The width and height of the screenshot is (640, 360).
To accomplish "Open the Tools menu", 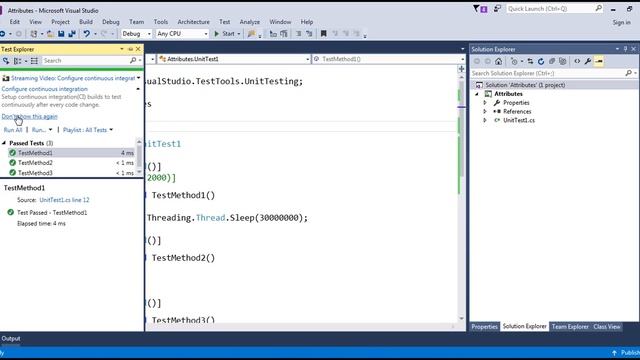I will pos(161,22).
